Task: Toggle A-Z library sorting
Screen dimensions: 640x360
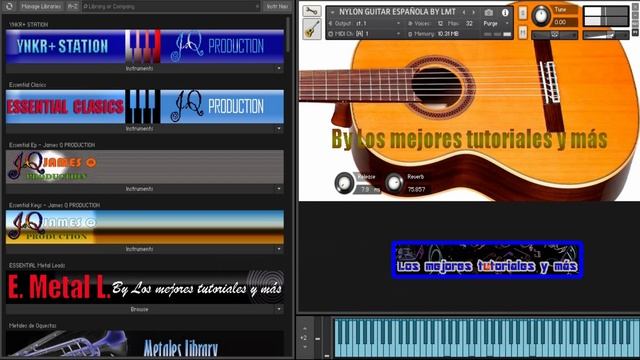Action: 73,7
